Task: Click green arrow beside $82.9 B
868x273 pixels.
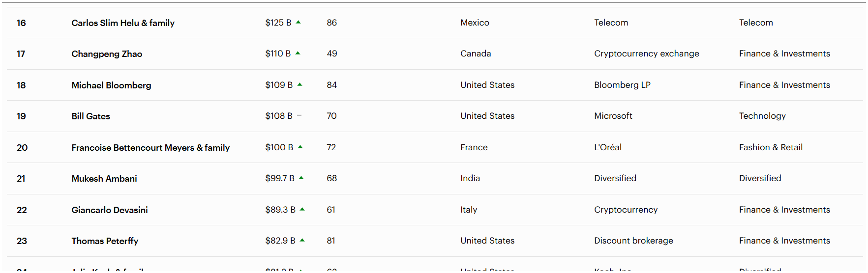Action: tap(302, 240)
